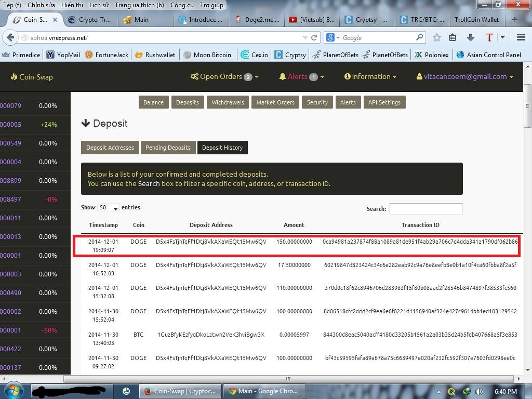The width and height of the screenshot is (532, 399).
Task: Click the Coin-Swap flame logo
Action: tap(32, 77)
